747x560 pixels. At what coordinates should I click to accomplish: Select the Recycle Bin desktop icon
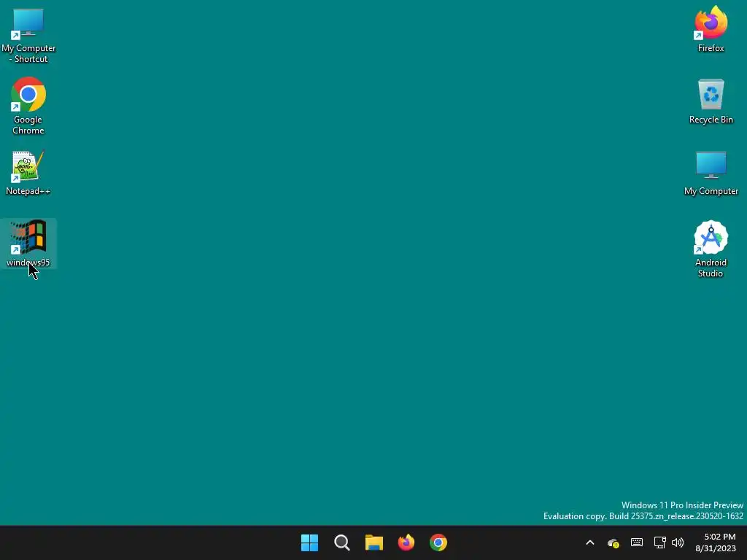pyautogui.click(x=711, y=101)
